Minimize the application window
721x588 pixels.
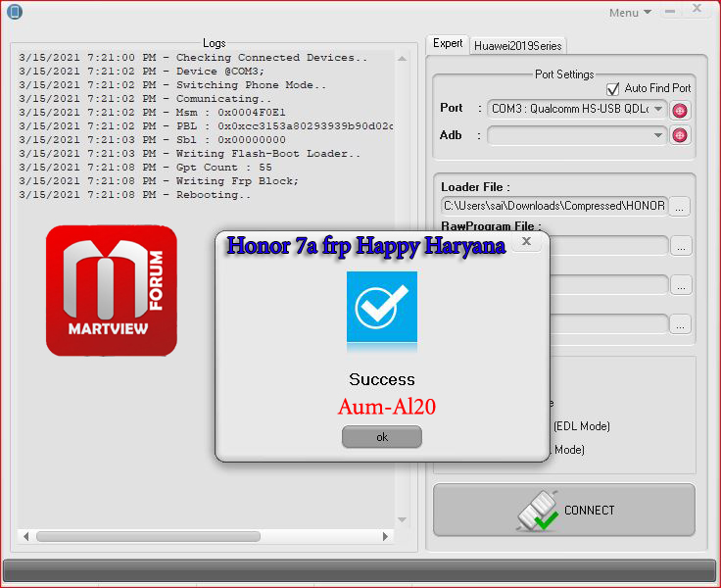670,12
